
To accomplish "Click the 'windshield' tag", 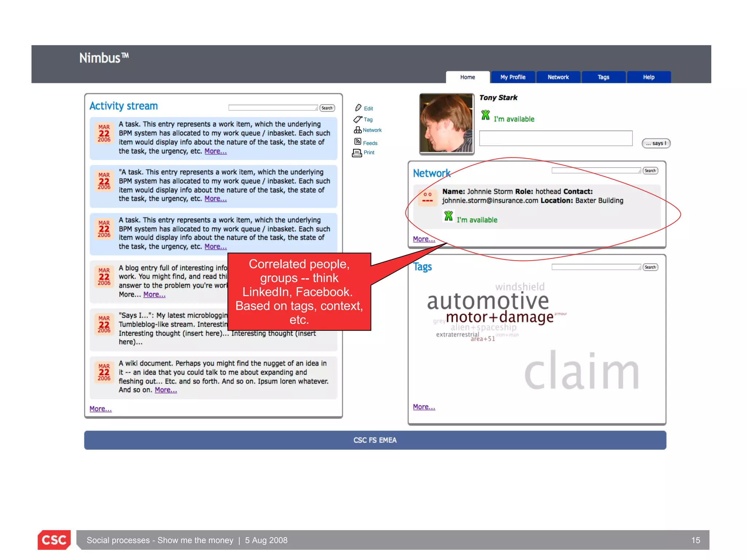I will pyautogui.click(x=520, y=287).
